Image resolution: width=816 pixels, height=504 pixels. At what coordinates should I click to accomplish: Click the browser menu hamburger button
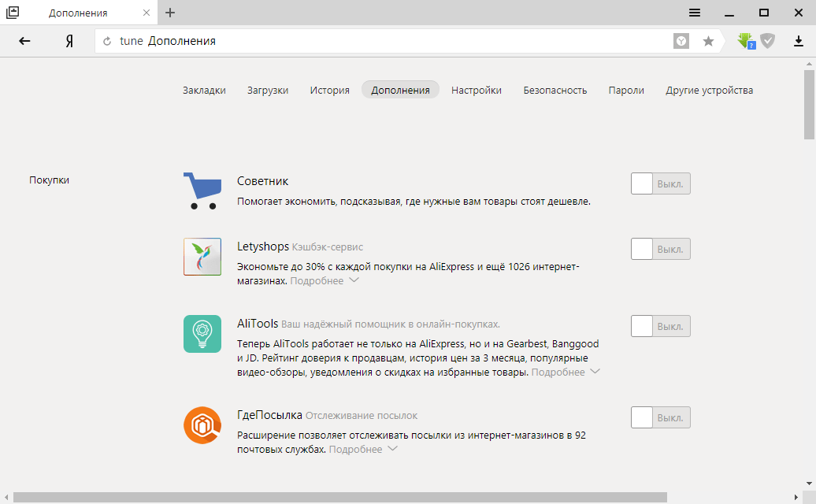coord(694,13)
